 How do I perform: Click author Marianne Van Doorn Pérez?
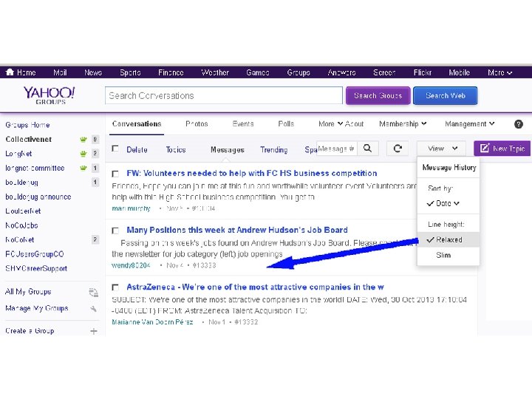coord(152,322)
